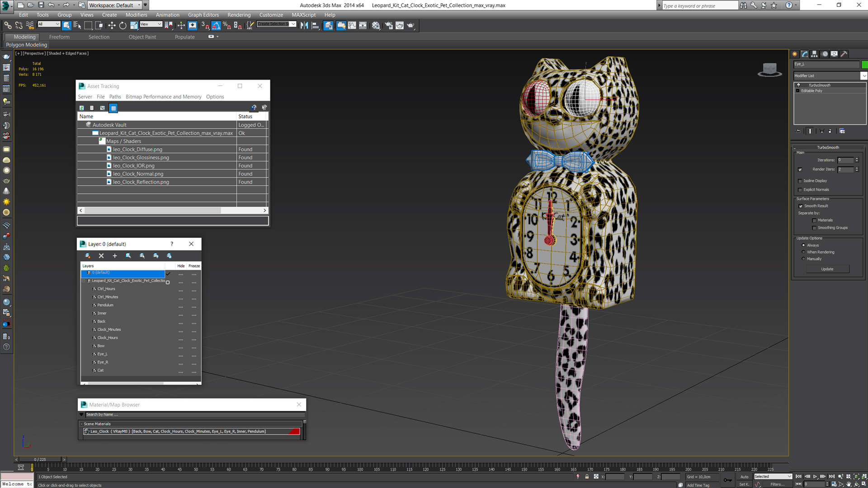Open the Modifiers menu
Viewport: 868px width, 488px height.
tap(136, 14)
